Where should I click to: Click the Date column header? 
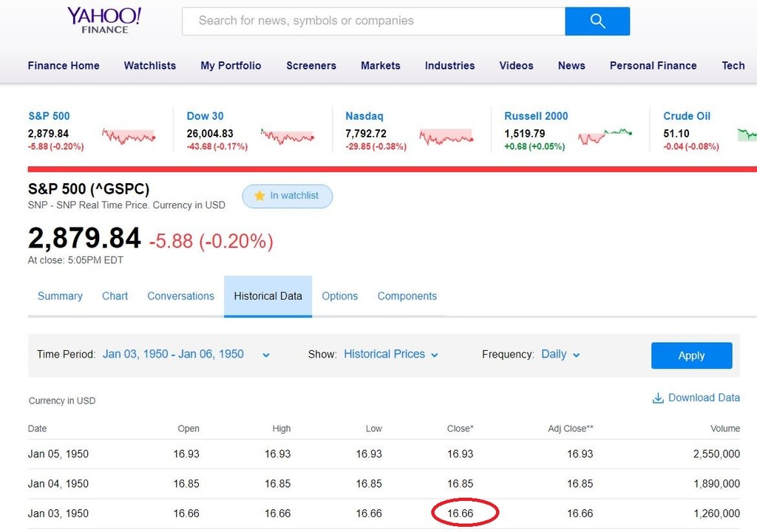(37, 429)
